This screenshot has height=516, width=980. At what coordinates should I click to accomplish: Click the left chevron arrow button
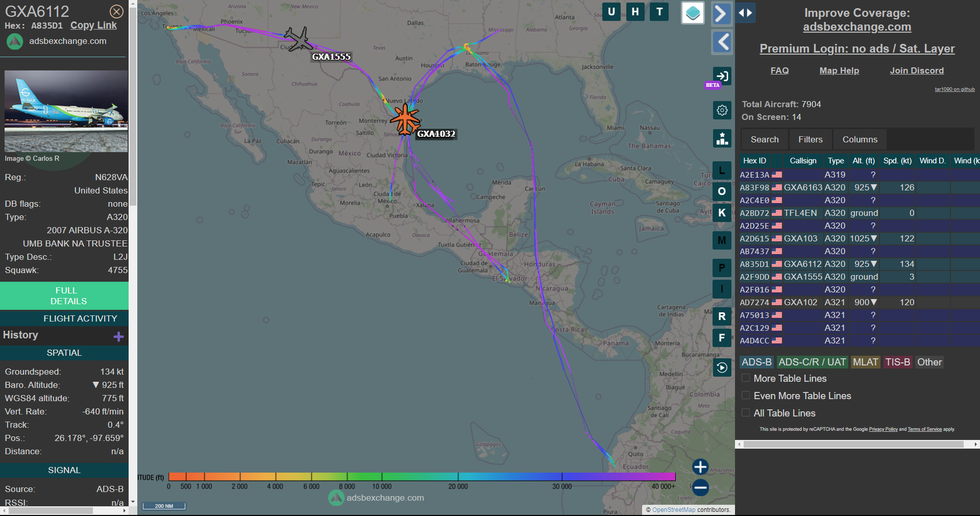pos(722,42)
